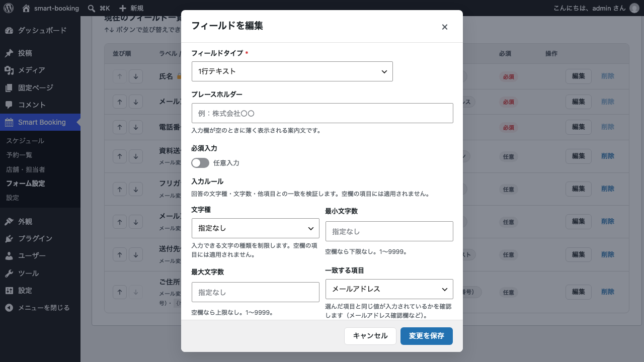This screenshot has height=362, width=644.
Task: Click the admin avatar icon
Action: pyautogui.click(x=634, y=8)
